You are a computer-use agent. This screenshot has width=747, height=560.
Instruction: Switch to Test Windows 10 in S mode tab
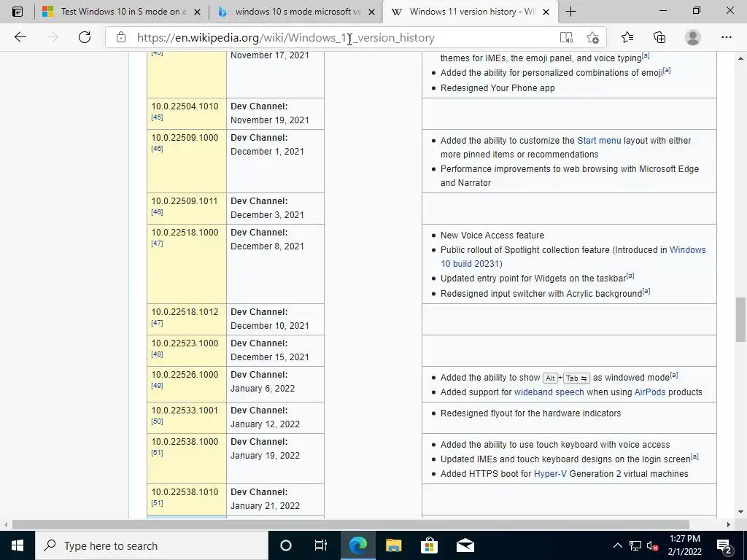click(122, 12)
